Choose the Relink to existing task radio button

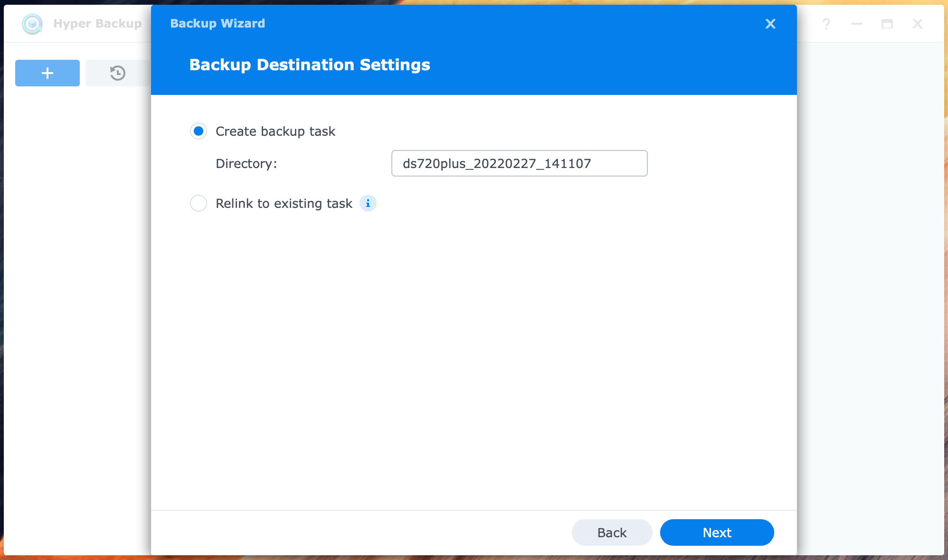(x=199, y=203)
